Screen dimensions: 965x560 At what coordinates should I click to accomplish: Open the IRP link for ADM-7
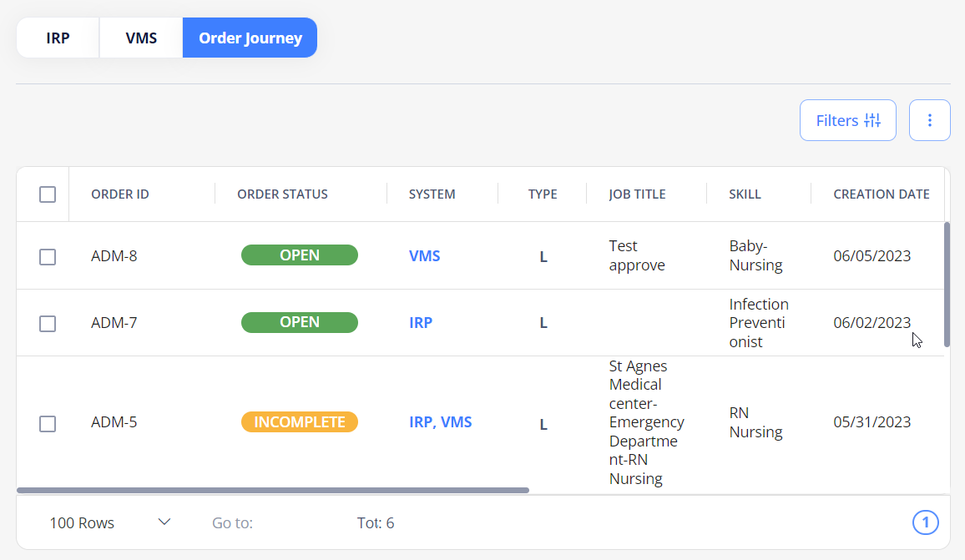pyautogui.click(x=421, y=323)
